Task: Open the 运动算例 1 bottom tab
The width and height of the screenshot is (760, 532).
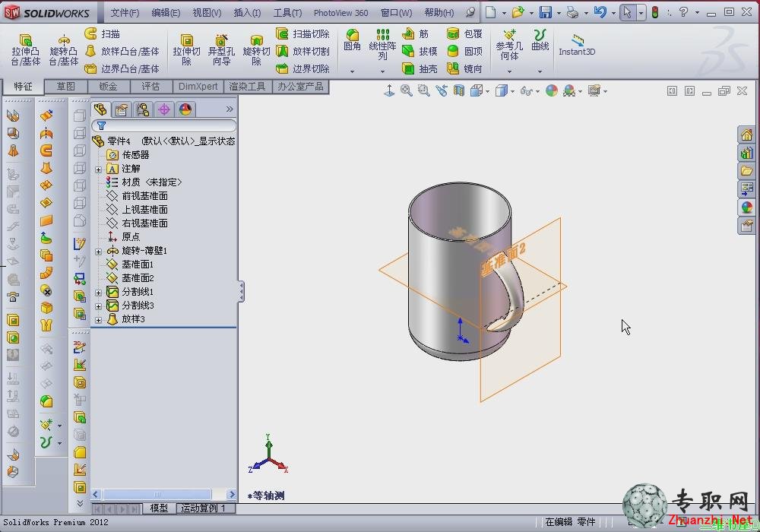Action: pyautogui.click(x=204, y=508)
